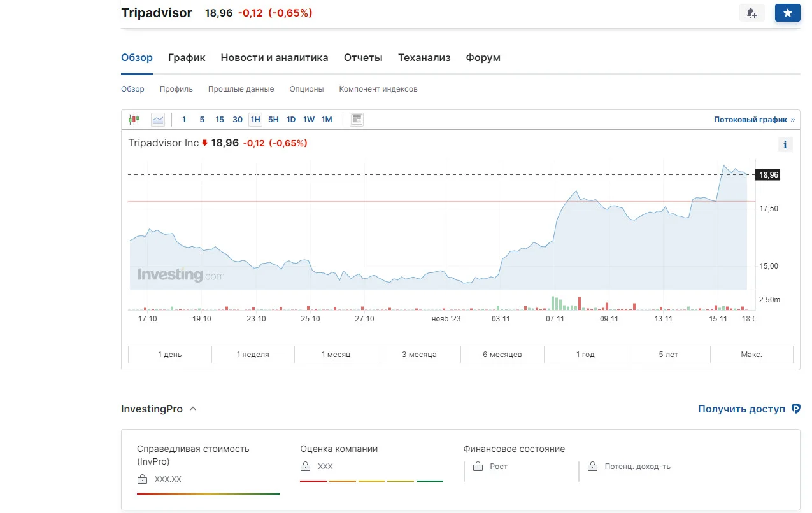Select the 1H chart interval
This screenshot has height=513, width=812.
pyautogui.click(x=255, y=119)
